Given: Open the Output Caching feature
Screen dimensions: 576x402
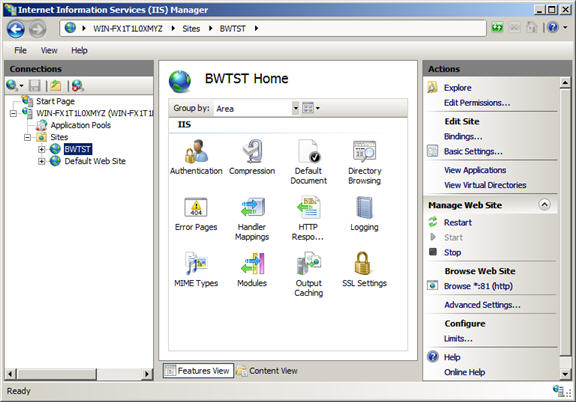Looking at the screenshot, I should tap(309, 274).
